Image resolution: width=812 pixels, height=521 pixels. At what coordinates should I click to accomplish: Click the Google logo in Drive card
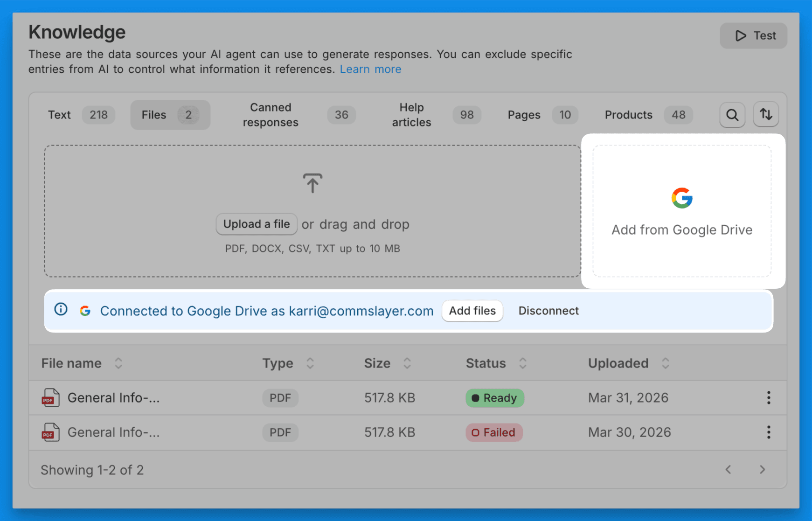[x=682, y=198]
